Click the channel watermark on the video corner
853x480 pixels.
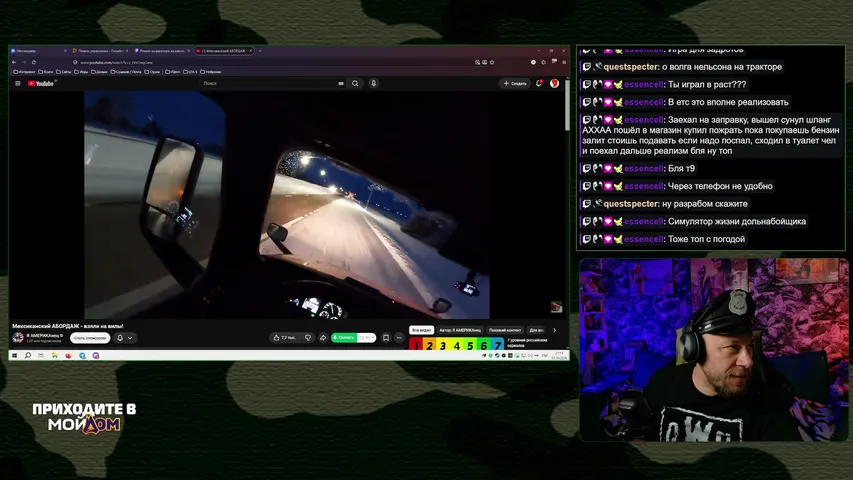[556, 307]
